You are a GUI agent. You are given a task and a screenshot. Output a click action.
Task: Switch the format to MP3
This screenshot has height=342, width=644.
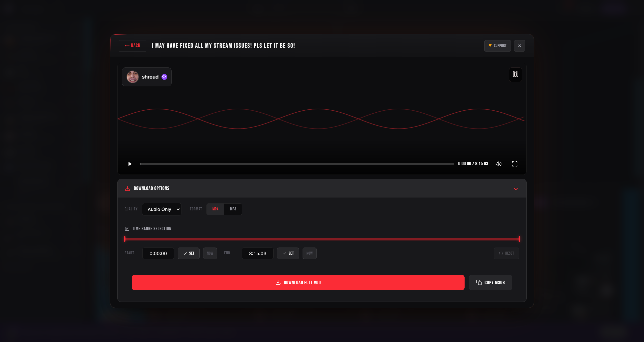233,209
